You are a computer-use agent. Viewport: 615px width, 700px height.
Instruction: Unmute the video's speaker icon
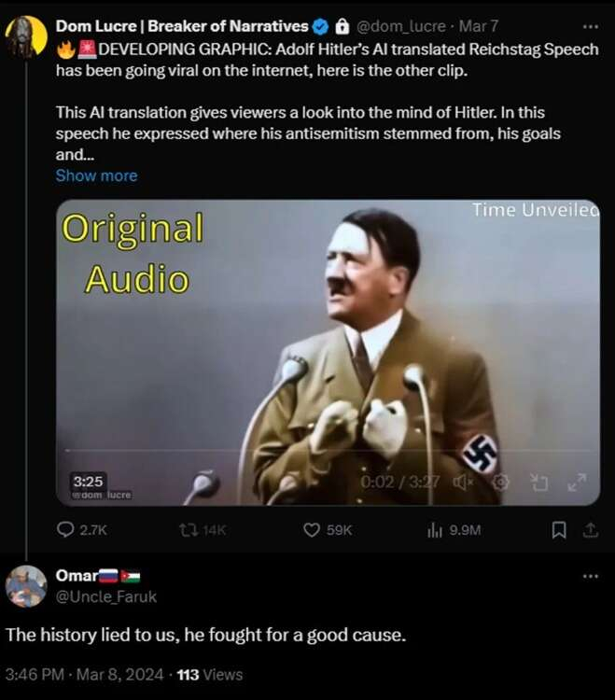point(460,482)
